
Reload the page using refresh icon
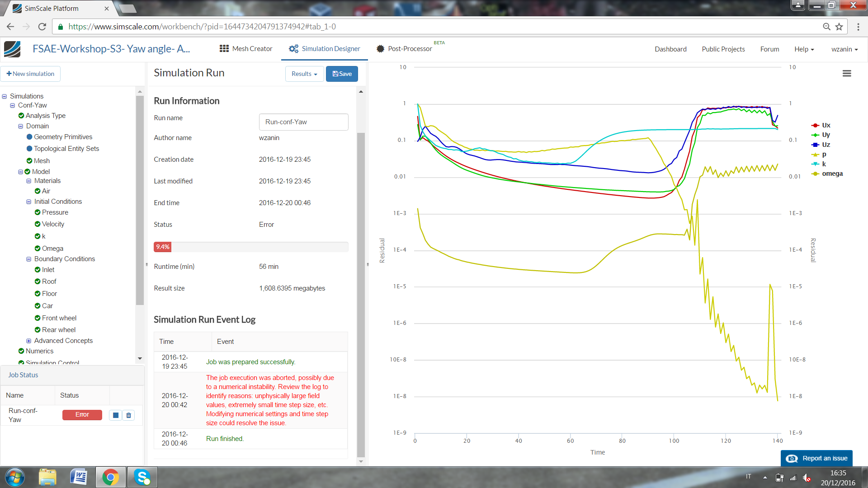(42, 27)
